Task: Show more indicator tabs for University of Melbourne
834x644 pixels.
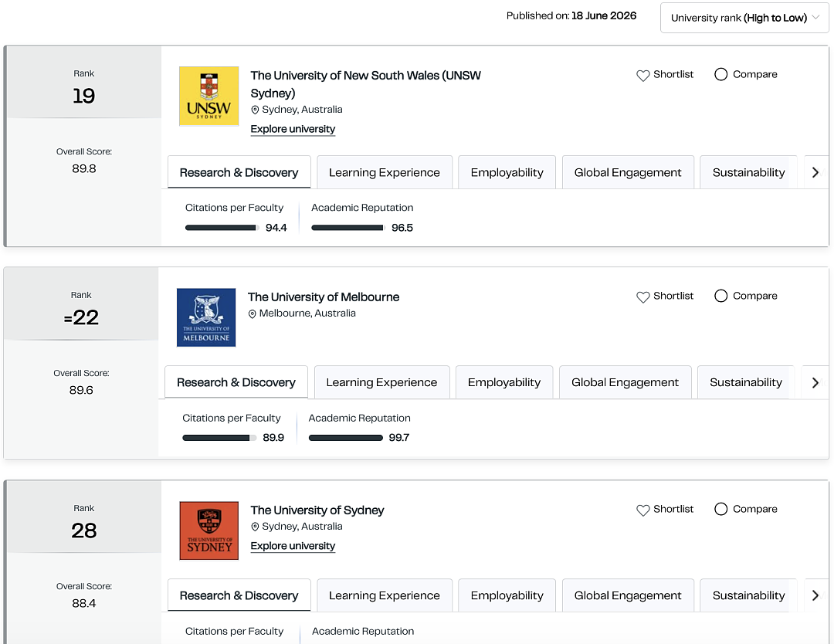Action: pyautogui.click(x=815, y=382)
